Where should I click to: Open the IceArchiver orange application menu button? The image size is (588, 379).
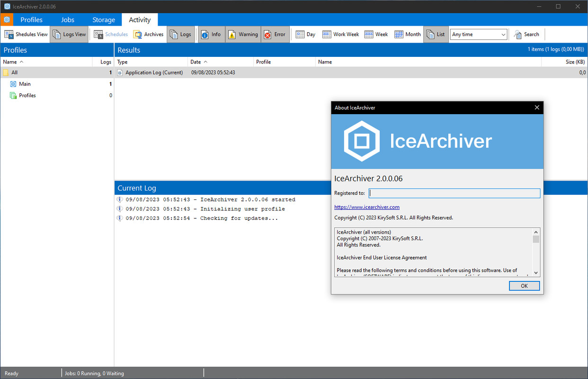tap(7, 19)
